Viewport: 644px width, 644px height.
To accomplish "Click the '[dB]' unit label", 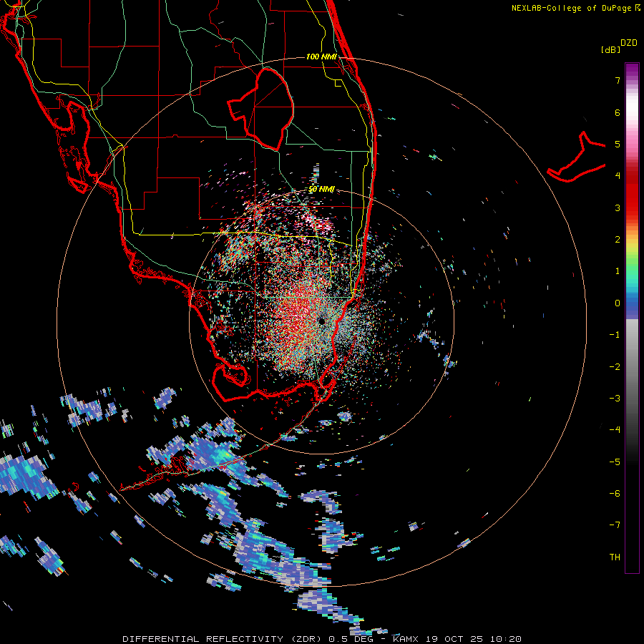I will click(611, 50).
